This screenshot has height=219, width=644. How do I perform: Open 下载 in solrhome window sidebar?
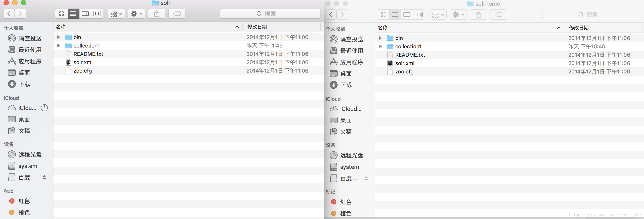[x=341, y=85]
